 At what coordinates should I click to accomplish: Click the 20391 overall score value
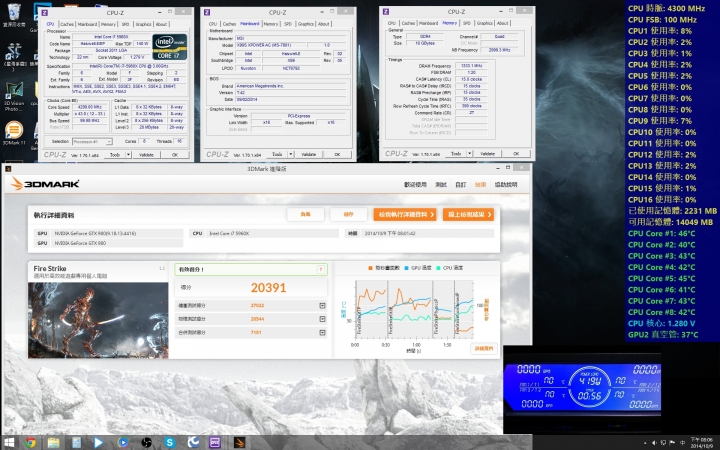(x=268, y=287)
